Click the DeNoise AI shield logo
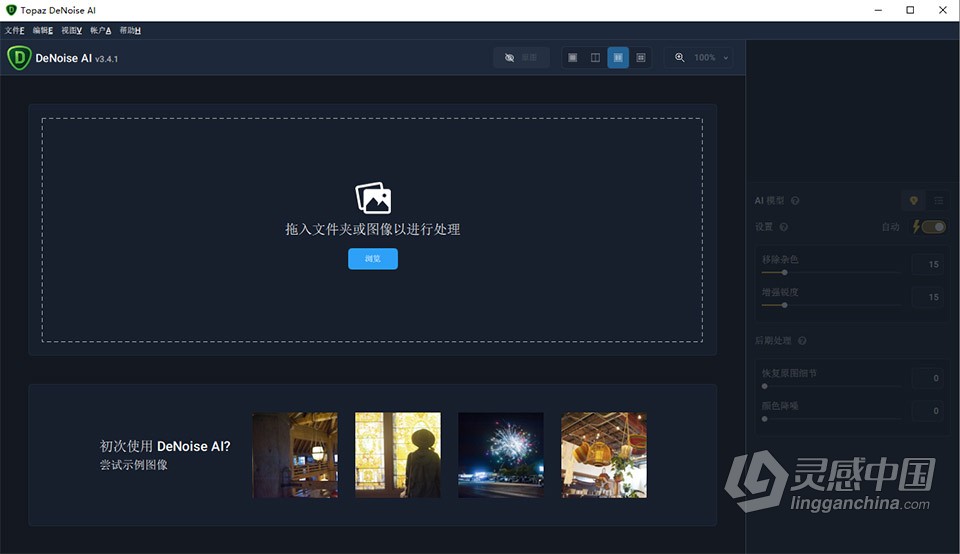The width and height of the screenshot is (960, 554). (19, 58)
